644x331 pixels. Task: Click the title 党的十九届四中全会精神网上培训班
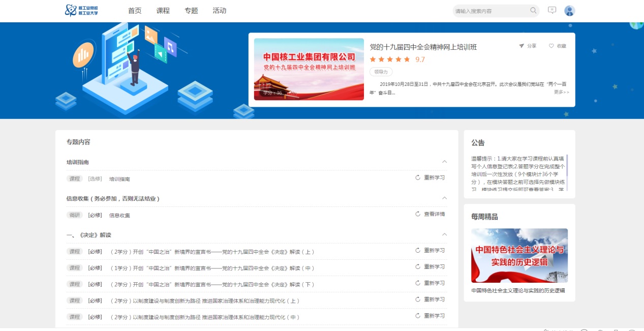pos(423,47)
